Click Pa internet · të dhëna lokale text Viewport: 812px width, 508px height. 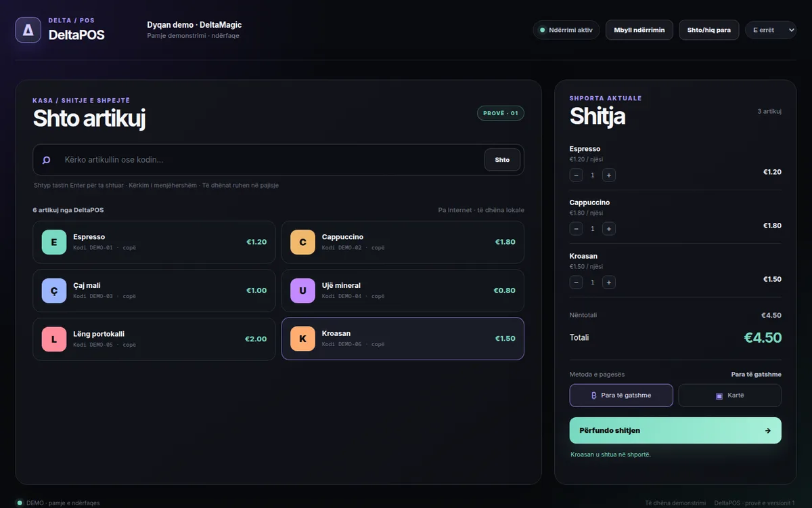click(481, 210)
